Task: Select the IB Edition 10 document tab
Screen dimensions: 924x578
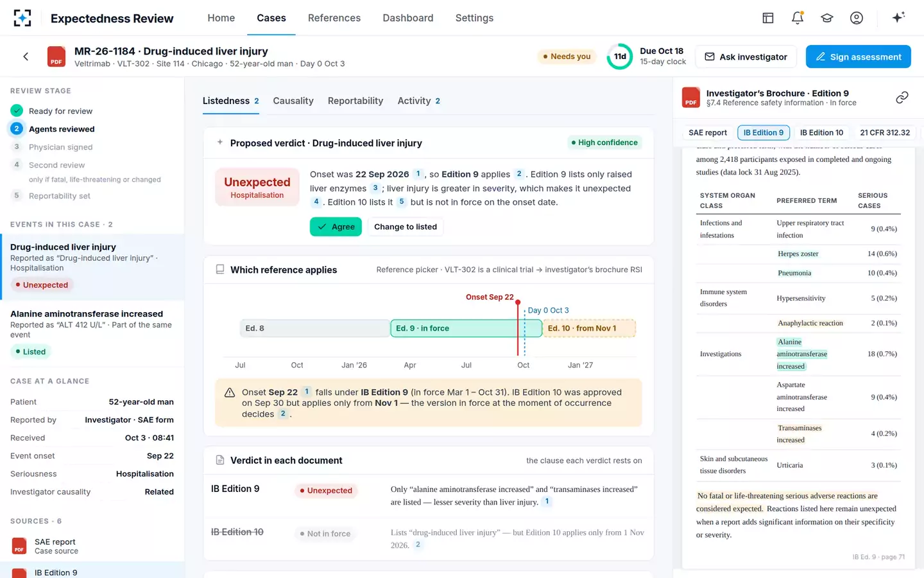Action: tap(821, 132)
